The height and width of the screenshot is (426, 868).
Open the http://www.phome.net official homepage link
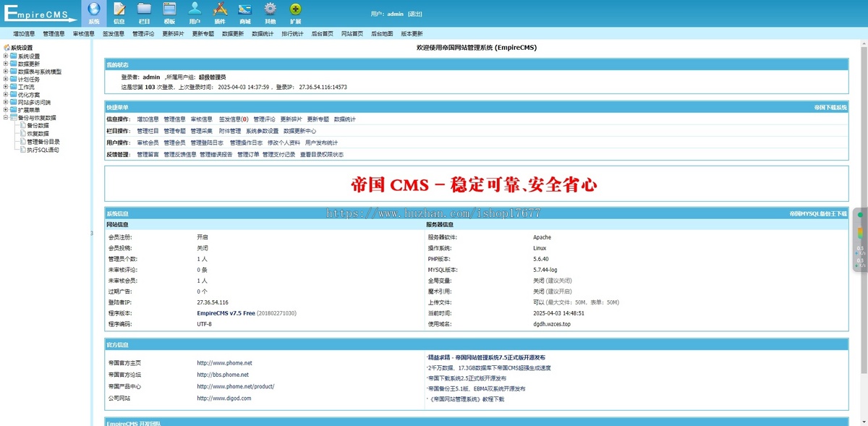(224, 362)
